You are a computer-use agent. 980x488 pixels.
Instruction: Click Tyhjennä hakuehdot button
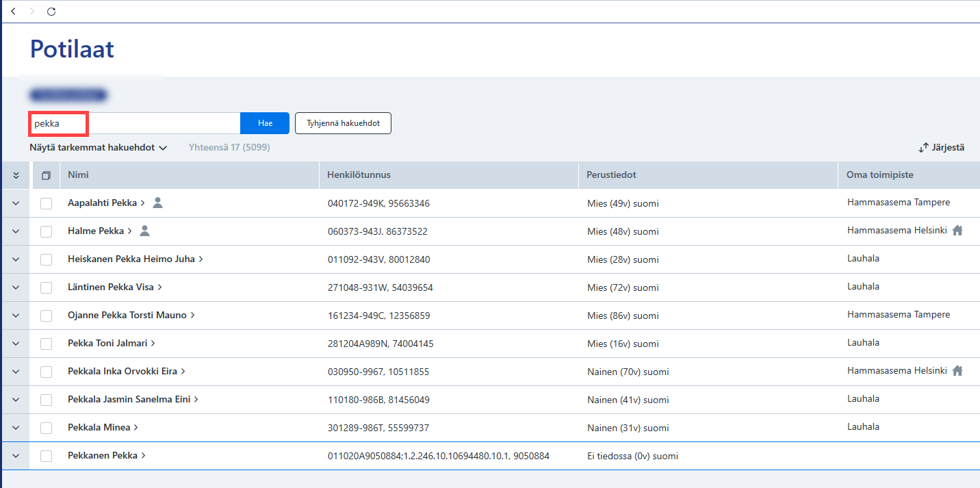(343, 123)
